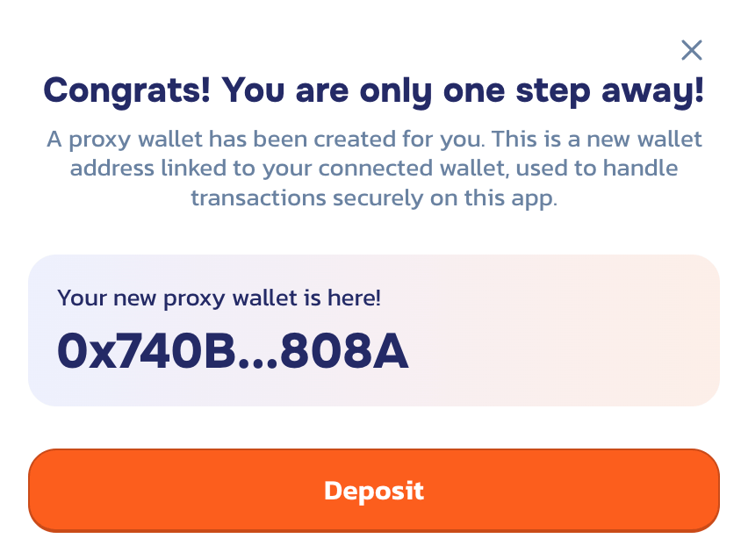Click the white Deposit label
The image size is (741, 560).
[373, 491]
